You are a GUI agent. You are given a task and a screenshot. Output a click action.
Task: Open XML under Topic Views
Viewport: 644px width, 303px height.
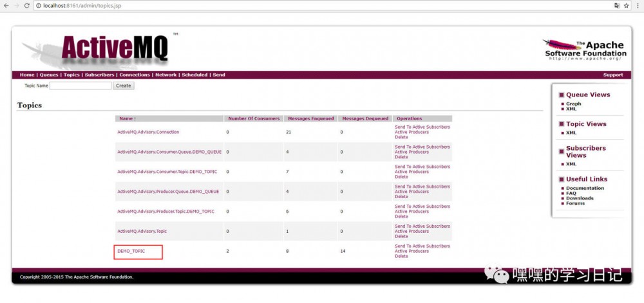pos(571,133)
